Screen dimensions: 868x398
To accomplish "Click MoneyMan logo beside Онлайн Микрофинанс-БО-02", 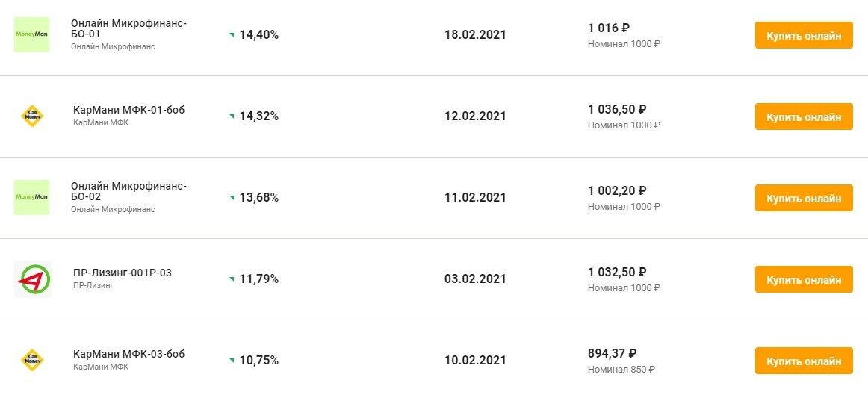I will [x=31, y=197].
